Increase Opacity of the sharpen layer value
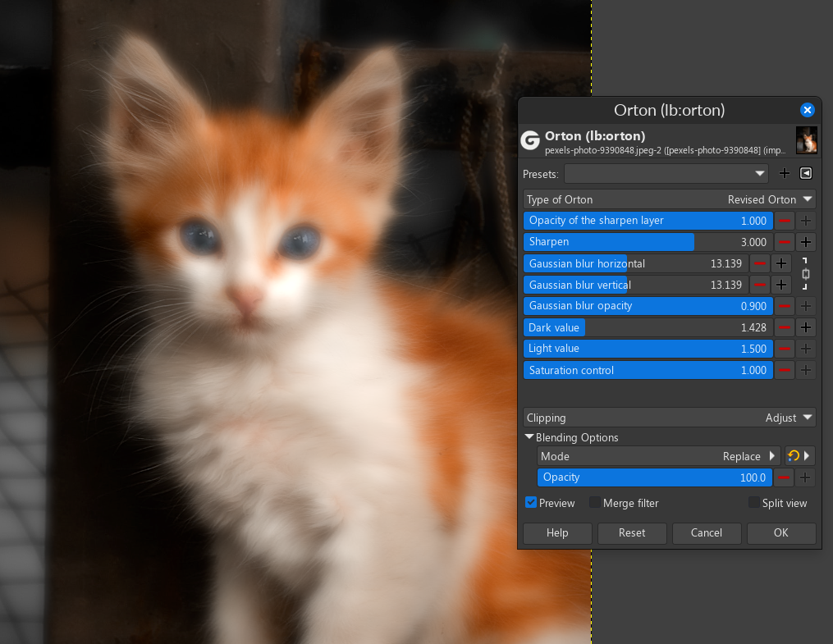Image resolution: width=833 pixels, height=644 pixels. pos(806,221)
